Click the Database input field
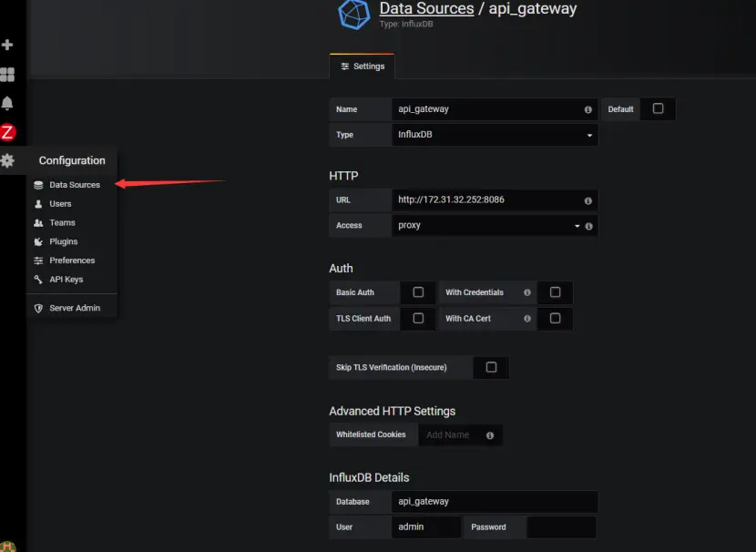Viewport: 756px width, 552px height. [x=495, y=502]
